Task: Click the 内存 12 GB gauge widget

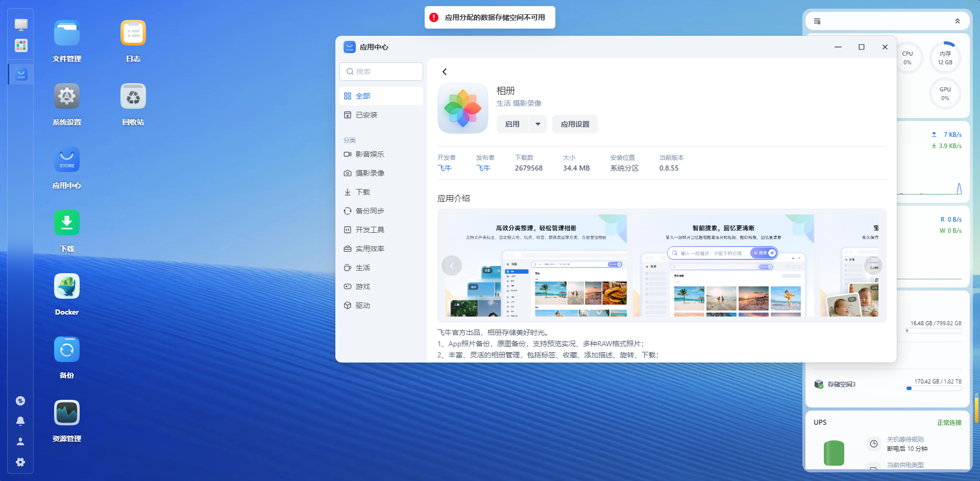Action: 945,58
